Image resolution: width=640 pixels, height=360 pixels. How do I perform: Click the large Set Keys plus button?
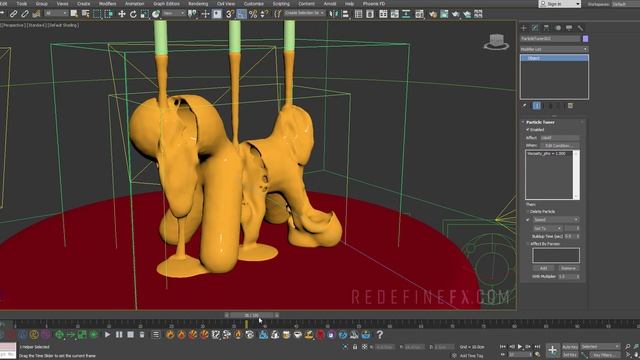[x=552, y=350]
